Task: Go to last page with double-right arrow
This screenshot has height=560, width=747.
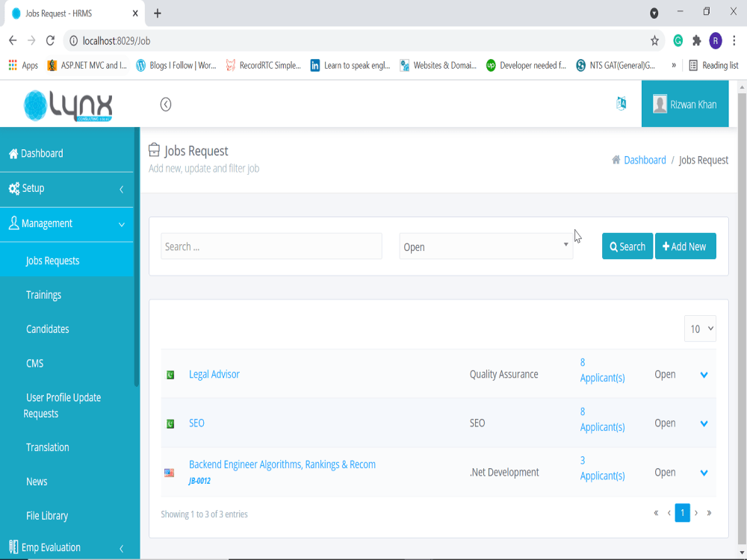Action: coord(709,513)
